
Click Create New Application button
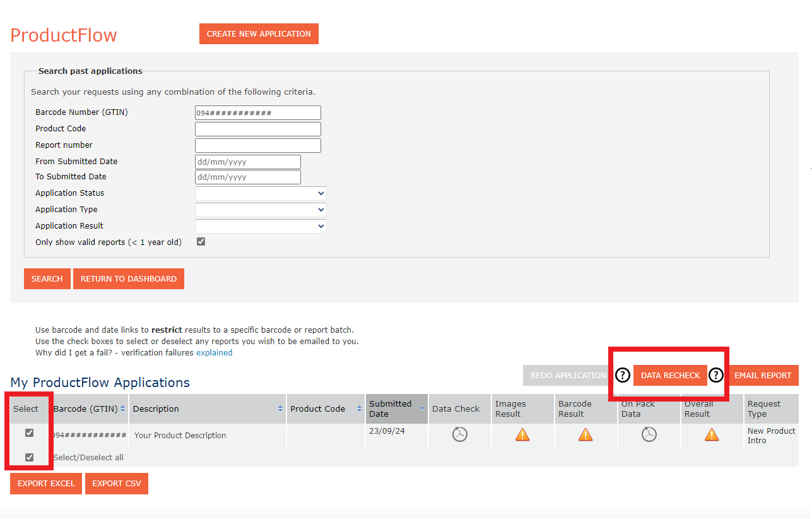point(259,34)
